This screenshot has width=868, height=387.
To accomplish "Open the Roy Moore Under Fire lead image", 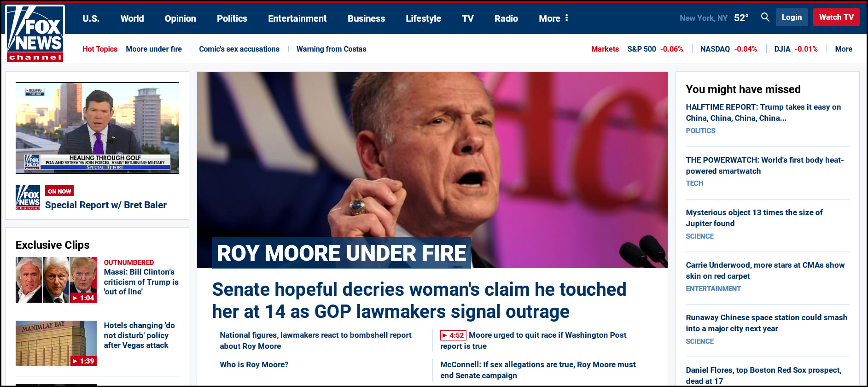I will point(432,170).
